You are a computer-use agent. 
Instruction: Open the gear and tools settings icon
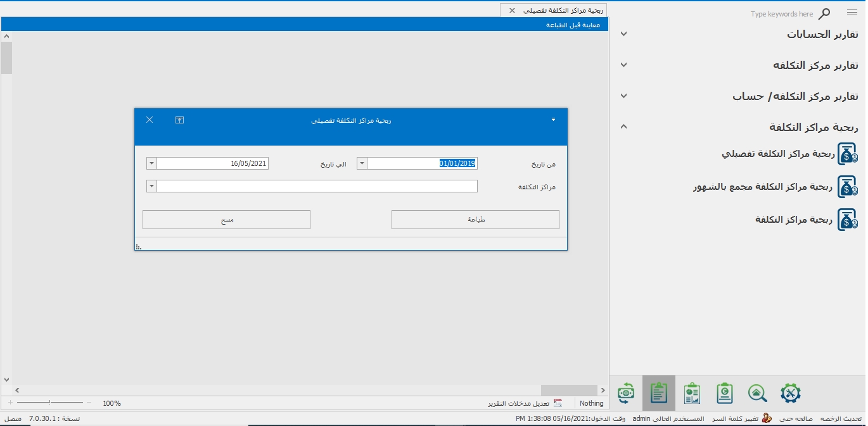coord(790,393)
